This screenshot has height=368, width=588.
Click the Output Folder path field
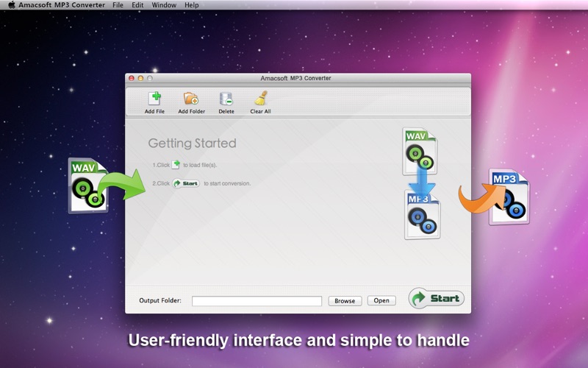257,301
